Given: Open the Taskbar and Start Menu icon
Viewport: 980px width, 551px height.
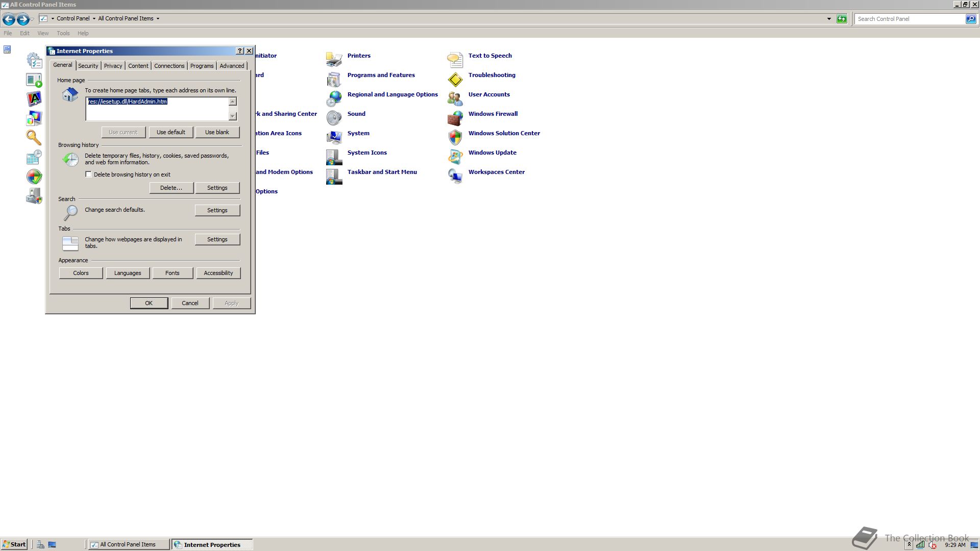Looking at the screenshot, I should click(x=334, y=176).
